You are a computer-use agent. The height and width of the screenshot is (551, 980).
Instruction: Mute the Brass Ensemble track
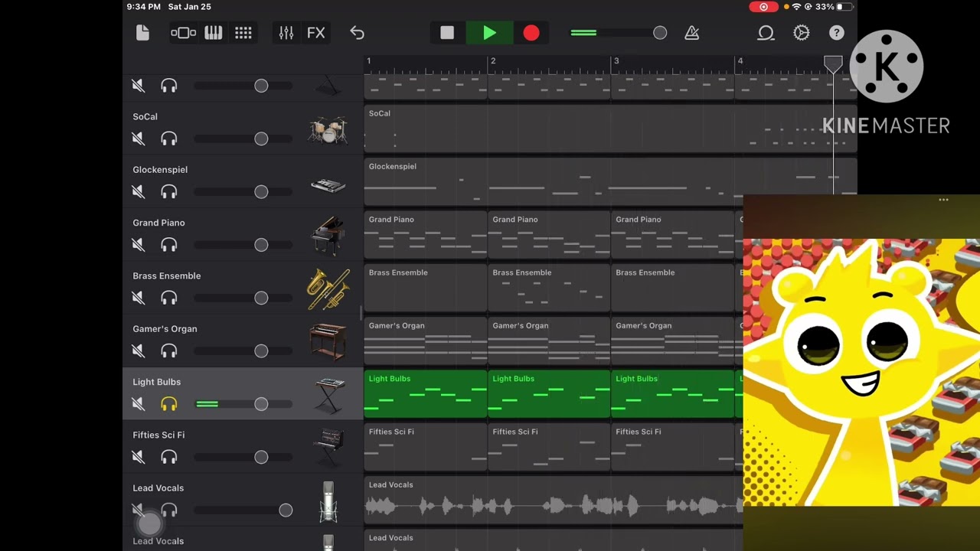(139, 298)
